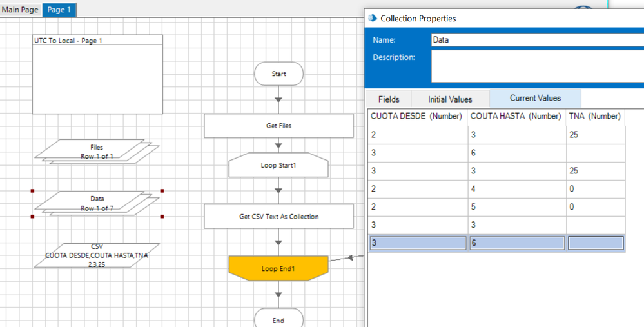
Task: Click the TNA (Number) column header
Action: (595, 116)
